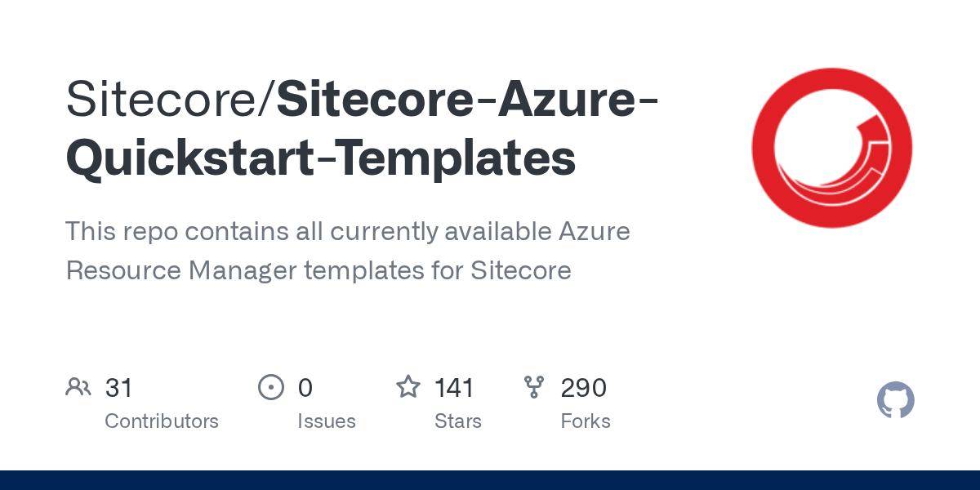Click the GitHub Octocat logo

tap(895, 400)
